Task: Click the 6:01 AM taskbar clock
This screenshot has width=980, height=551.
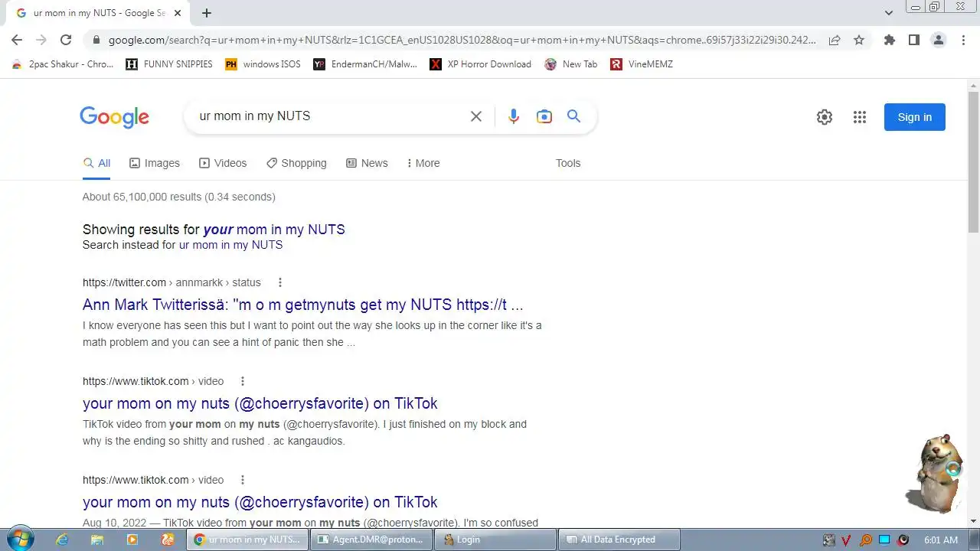Action: tap(941, 540)
